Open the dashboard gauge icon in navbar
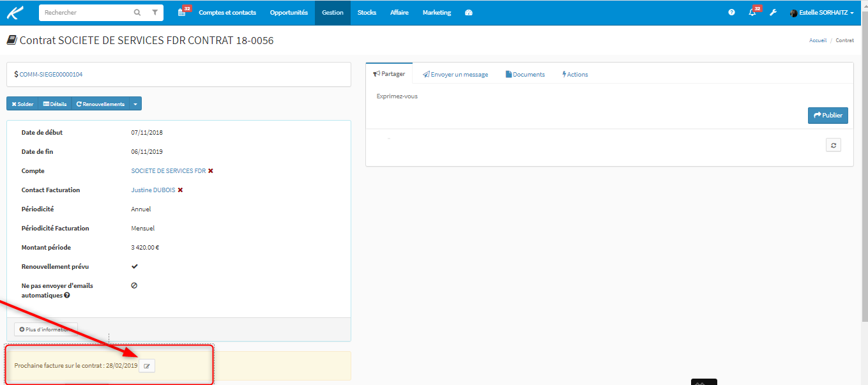 469,13
